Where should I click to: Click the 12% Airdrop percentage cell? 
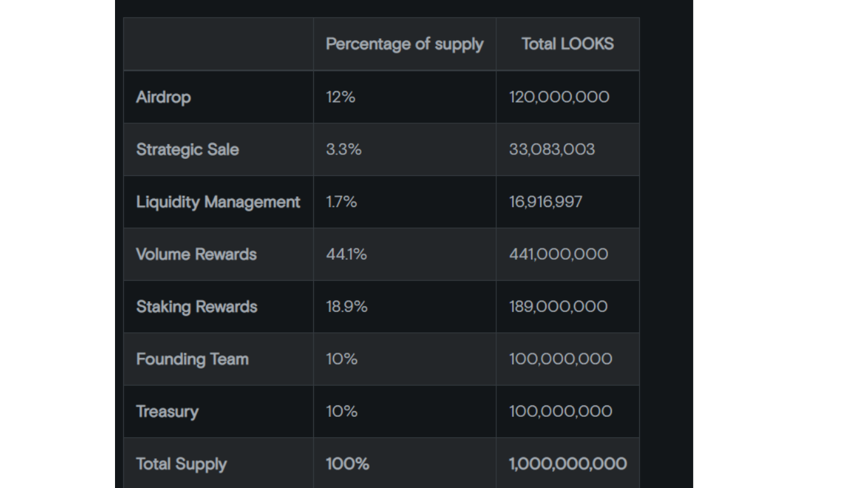(x=341, y=97)
